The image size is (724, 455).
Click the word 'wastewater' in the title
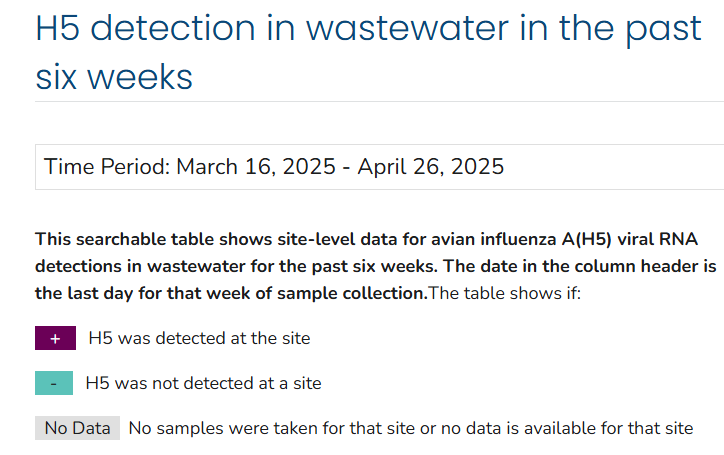[407, 29]
